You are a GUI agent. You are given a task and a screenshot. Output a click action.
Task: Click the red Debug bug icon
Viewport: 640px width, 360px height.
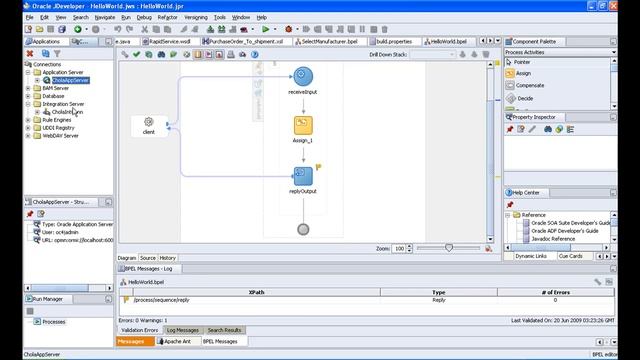[289, 29]
